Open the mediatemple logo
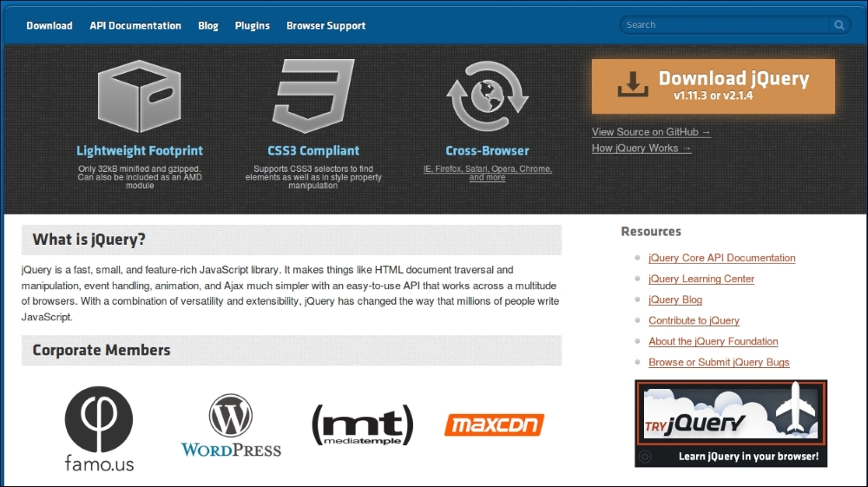Screen dimensions: 868x487 tap(363, 425)
